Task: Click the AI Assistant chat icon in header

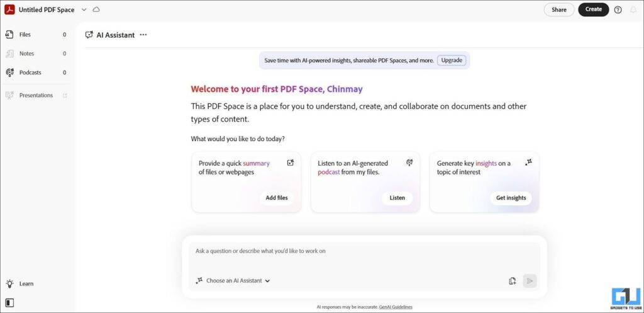Action: coord(89,35)
